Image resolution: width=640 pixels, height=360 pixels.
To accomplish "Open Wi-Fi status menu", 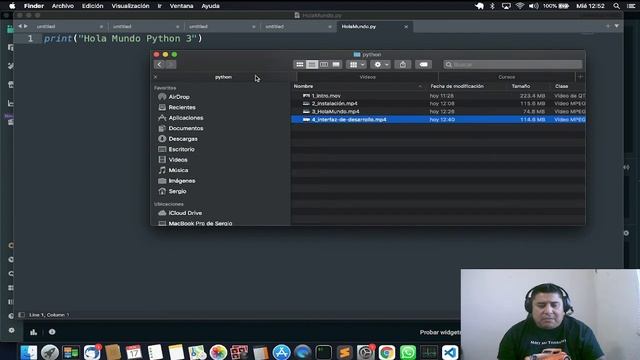I will tap(520, 6).
